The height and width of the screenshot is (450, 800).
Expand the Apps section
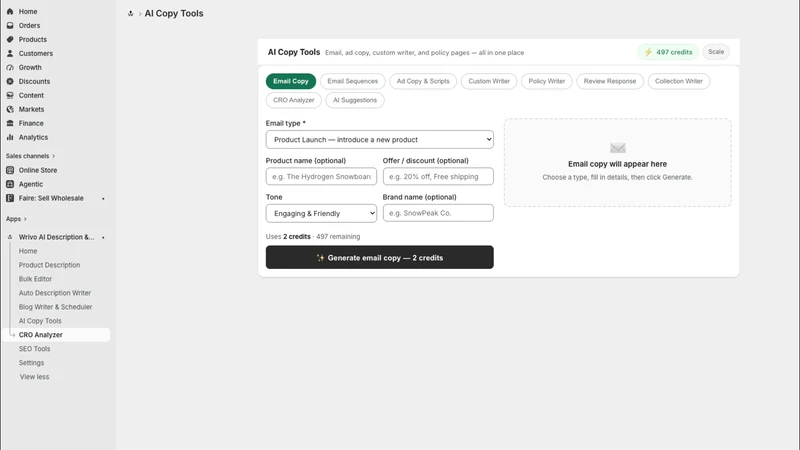click(x=16, y=219)
